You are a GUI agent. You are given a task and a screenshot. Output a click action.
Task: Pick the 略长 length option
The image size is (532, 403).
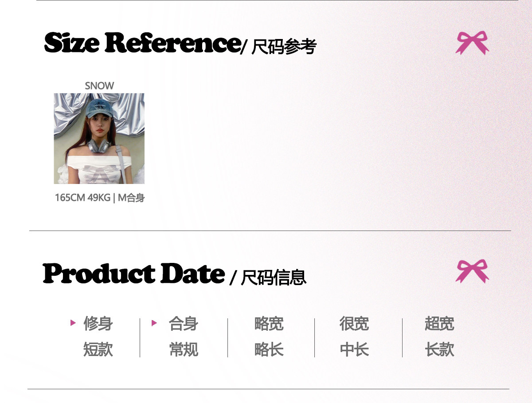click(x=269, y=350)
